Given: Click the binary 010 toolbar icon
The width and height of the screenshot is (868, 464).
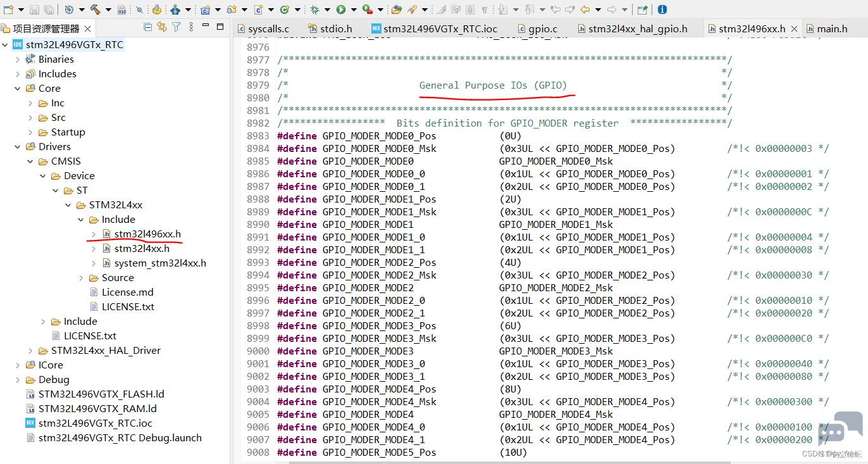Looking at the screenshot, I should tap(121, 9).
